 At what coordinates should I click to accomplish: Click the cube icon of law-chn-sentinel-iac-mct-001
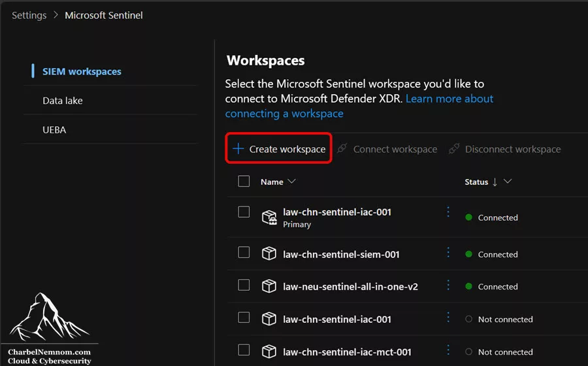pos(269,352)
